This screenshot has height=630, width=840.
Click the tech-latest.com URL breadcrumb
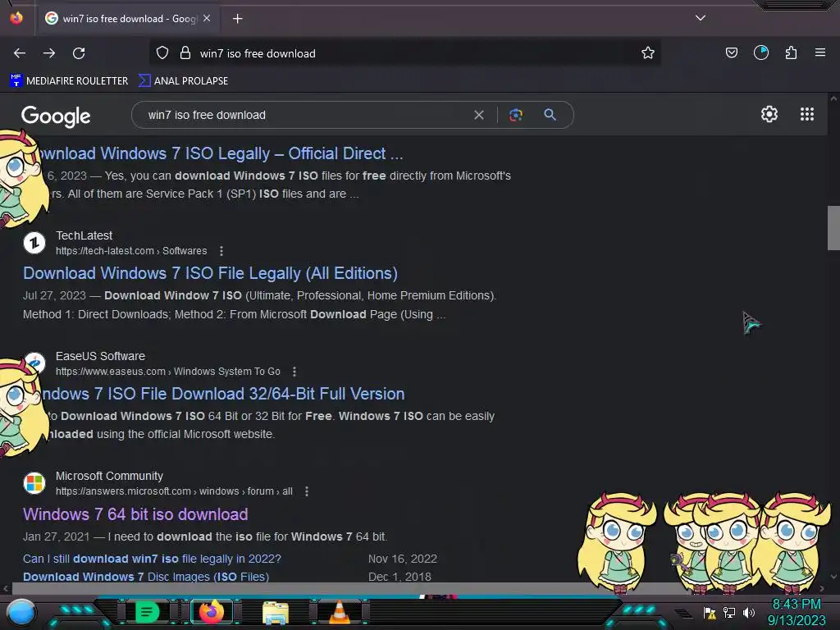point(131,251)
